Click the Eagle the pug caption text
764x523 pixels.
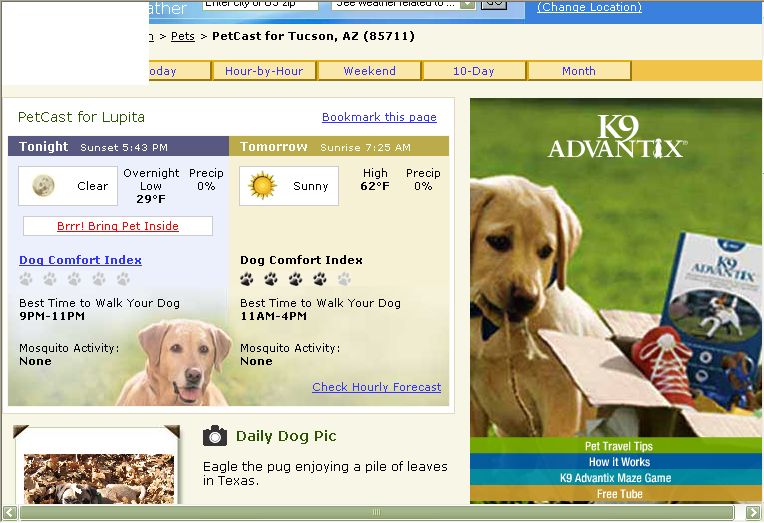point(325,473)
